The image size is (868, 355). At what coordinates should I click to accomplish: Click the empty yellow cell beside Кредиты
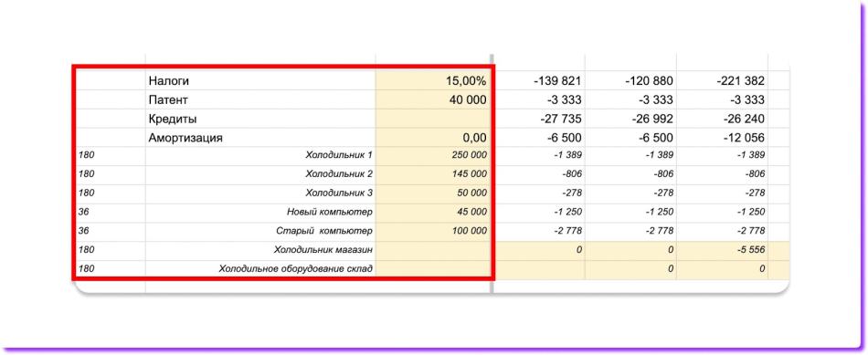[433, 119]
